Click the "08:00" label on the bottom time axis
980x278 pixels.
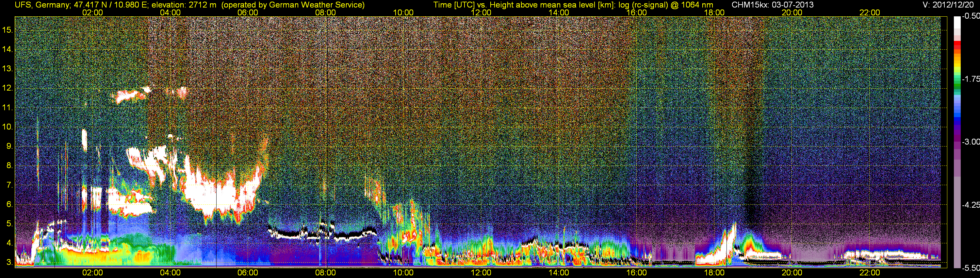click(x=326, y=273)
